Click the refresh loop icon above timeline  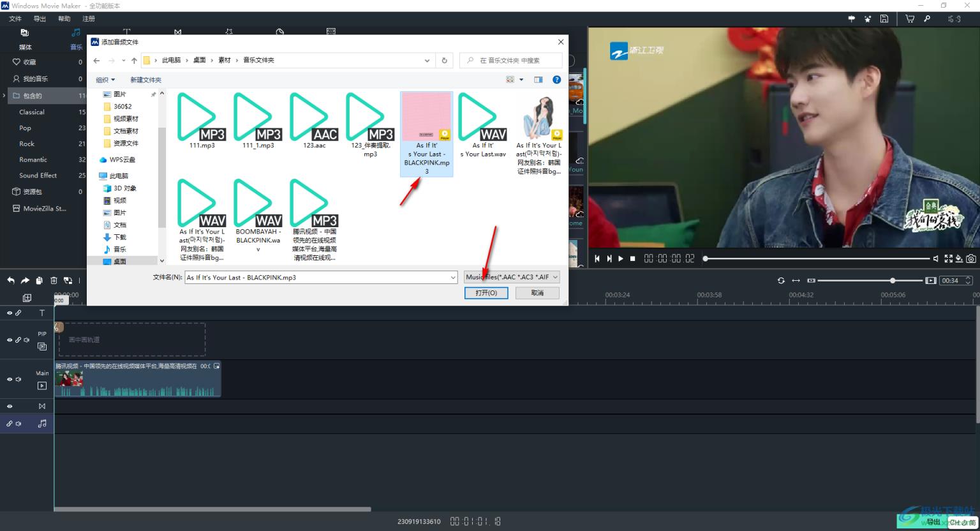[x=781, y=280]
